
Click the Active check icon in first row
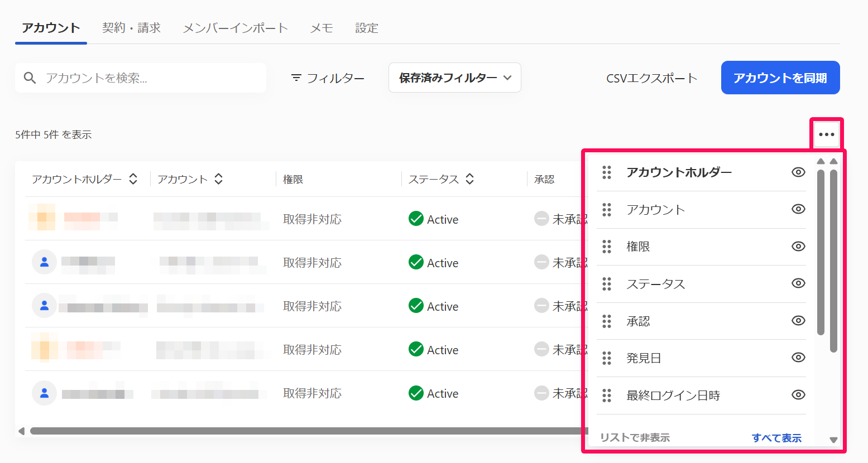click(416, 219)
